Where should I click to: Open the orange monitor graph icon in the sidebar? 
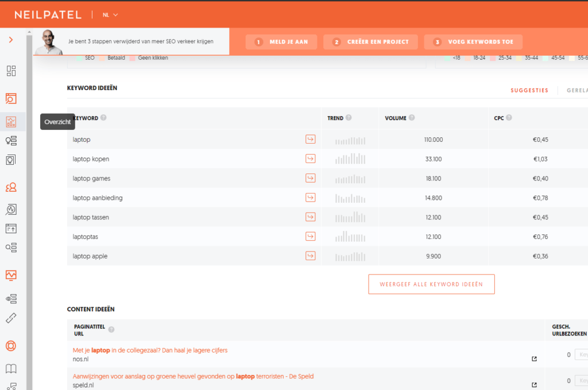(11, 275)
